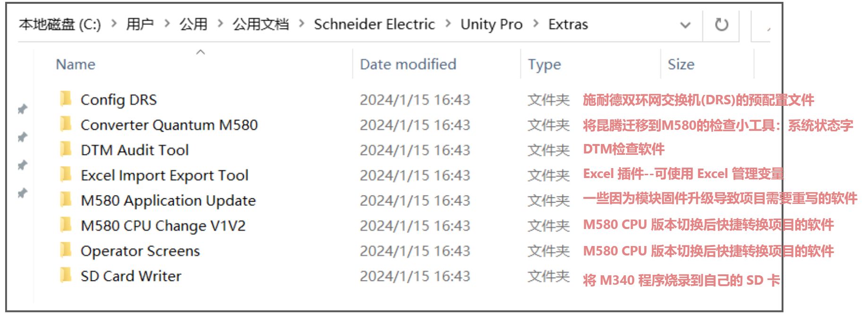Sort files by the Size column
Viewport: 868px width, 314px height.
point(681,64)
